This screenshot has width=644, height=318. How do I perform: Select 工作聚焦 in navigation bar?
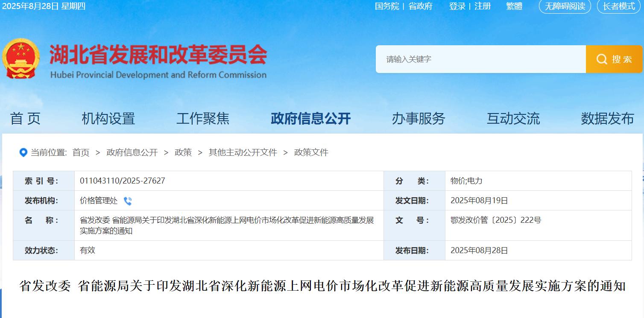pyautogui.click(x=203, y=118)
